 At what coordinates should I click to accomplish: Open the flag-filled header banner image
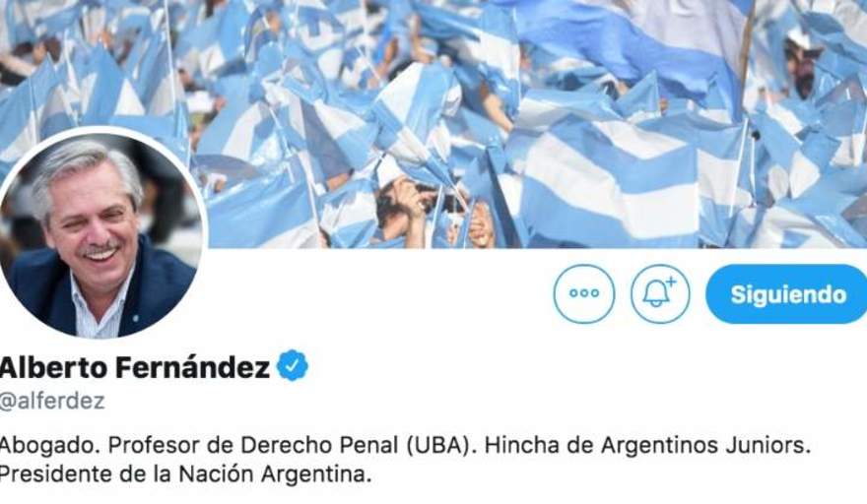[433, 124]
